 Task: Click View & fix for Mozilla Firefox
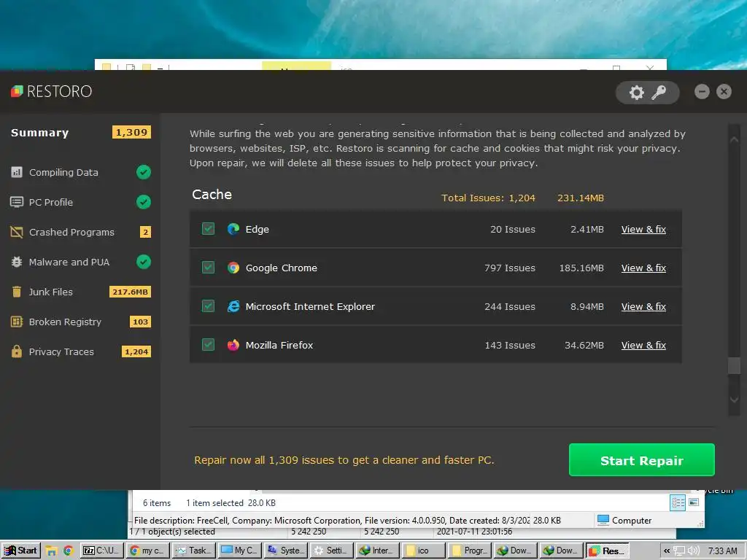(x=643, y=345)
